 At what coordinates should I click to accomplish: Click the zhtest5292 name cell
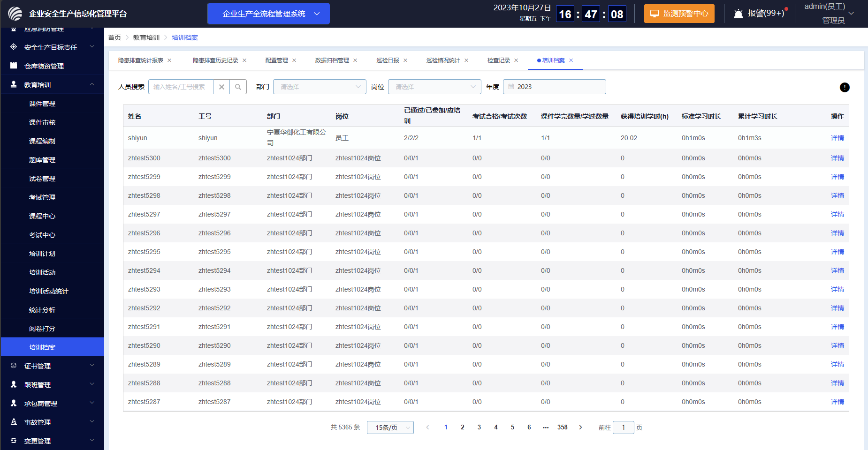click(144, 308)
